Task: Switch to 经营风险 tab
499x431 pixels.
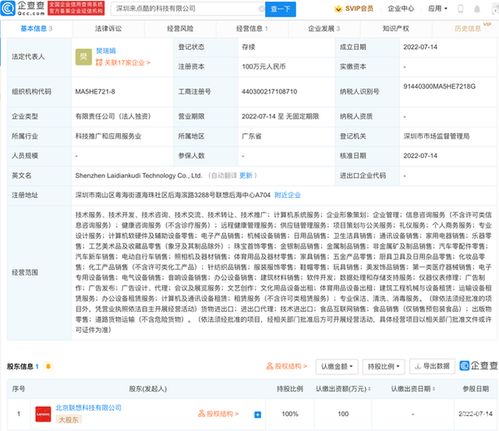Action: pos(180,29)
